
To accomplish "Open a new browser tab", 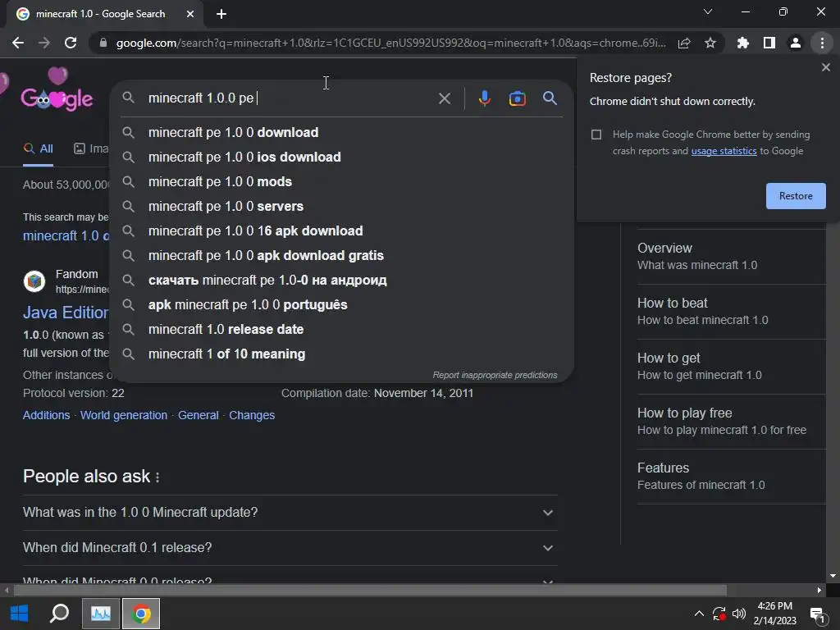I will click(x=221, y=14).
